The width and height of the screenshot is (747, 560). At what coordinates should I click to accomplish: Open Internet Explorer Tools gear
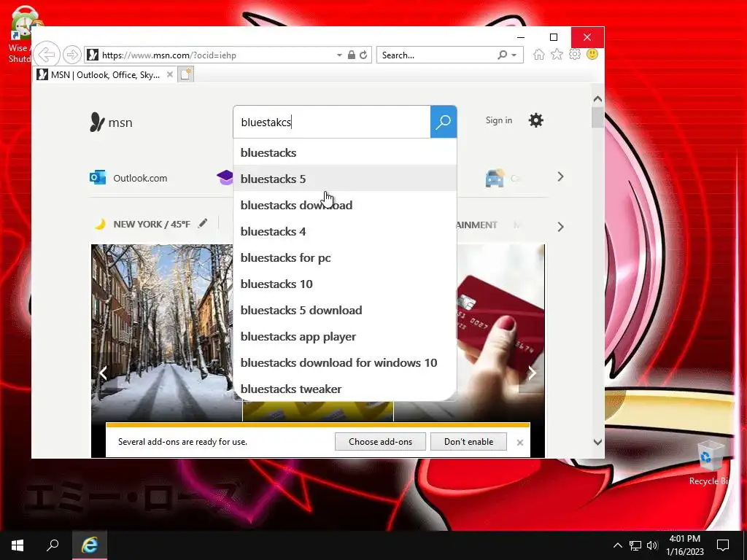(x=575, y=54)
